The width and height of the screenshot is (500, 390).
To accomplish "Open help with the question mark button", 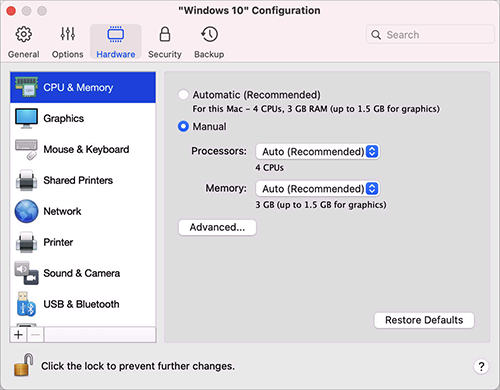I will tap(481, 367).
